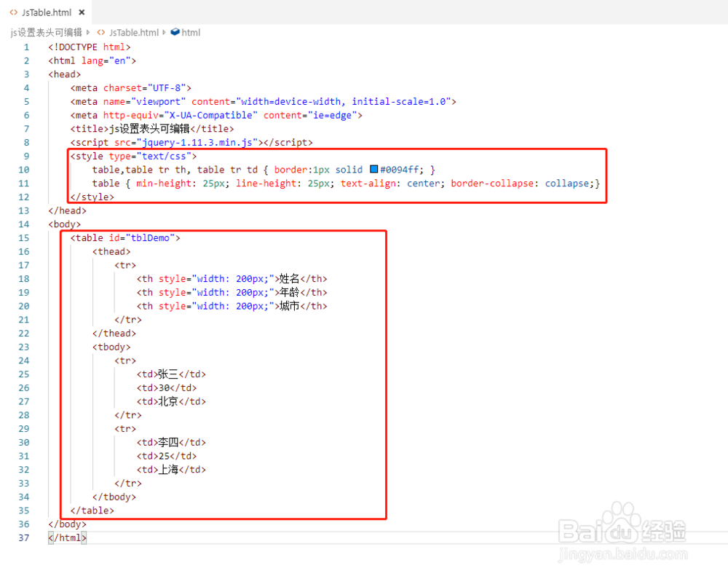
Task: Click line number 15
Action: [24, 238]
